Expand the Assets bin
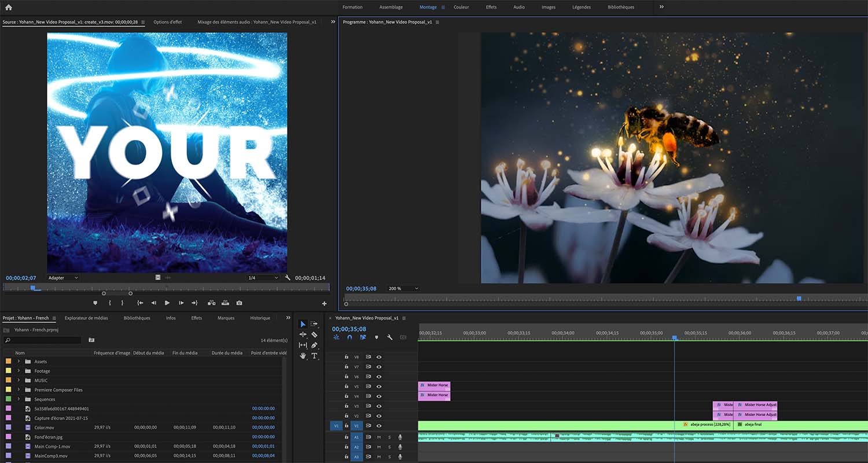Screen dimensions: 868x463 (19, 362)
